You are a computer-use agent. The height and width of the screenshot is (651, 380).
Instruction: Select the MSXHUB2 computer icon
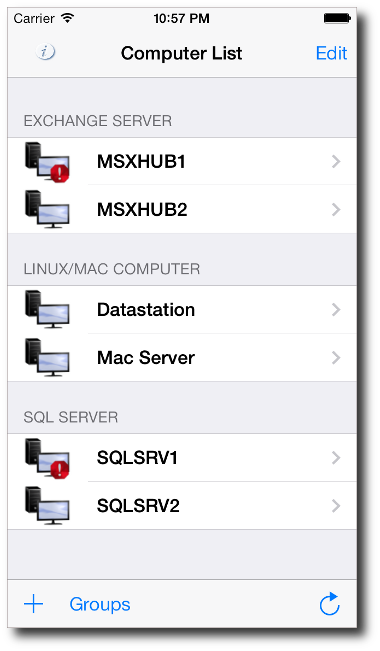coord(47,209)
